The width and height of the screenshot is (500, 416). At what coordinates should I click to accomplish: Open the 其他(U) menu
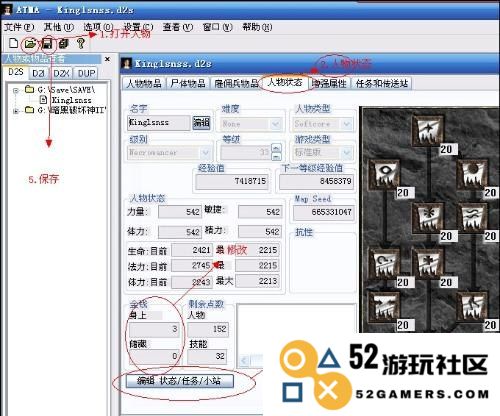tap(59, 27)
